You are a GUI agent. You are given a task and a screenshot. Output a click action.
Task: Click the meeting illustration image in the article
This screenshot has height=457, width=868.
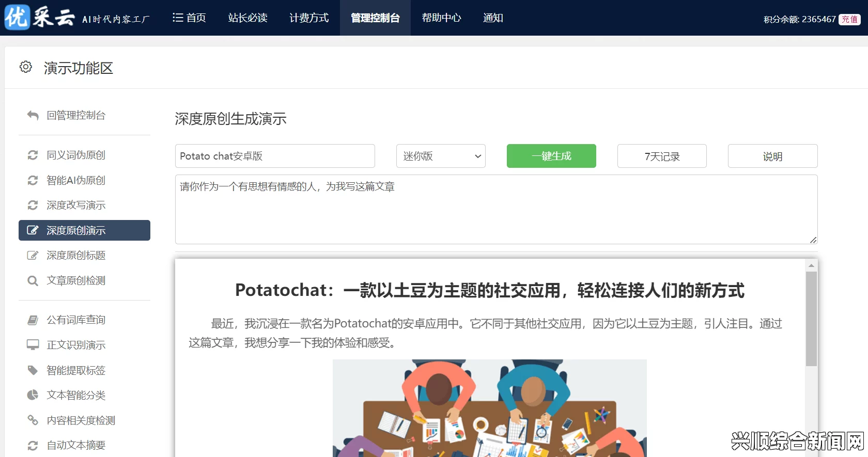tap(489, 408)
